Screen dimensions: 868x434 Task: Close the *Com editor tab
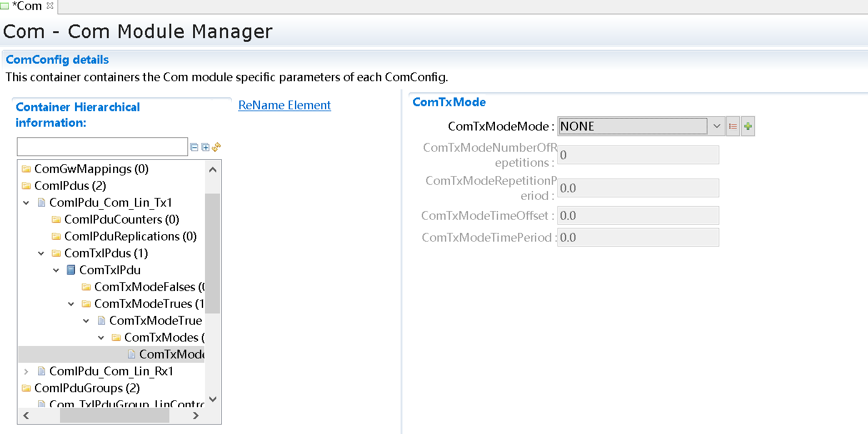[x=50, y=6]
